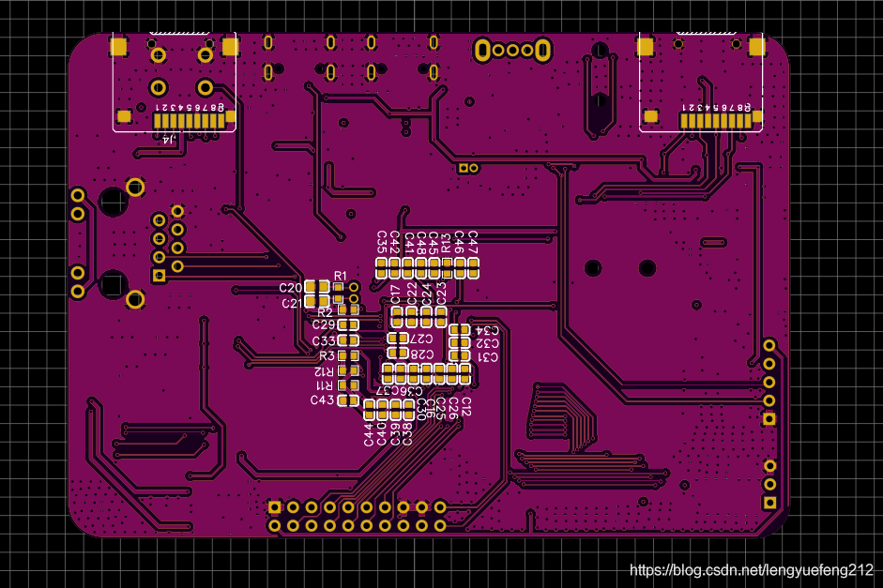This screenshot has width=883, height=588.
Task: Pick the C28 silkscreen label
Action: point(421,354)
